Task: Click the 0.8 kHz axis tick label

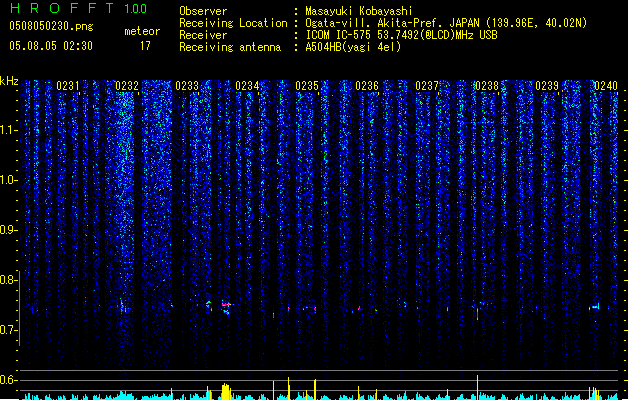Action: [x=8, y=280]
